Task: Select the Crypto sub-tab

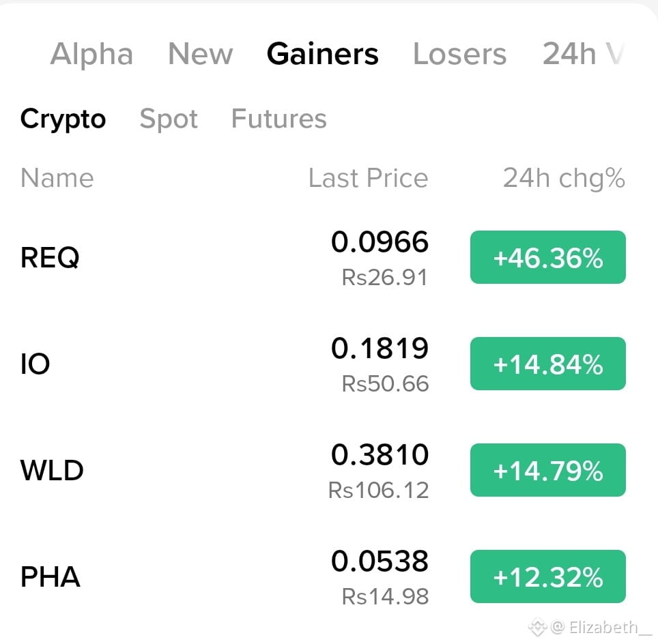Action: click(63, 119)
